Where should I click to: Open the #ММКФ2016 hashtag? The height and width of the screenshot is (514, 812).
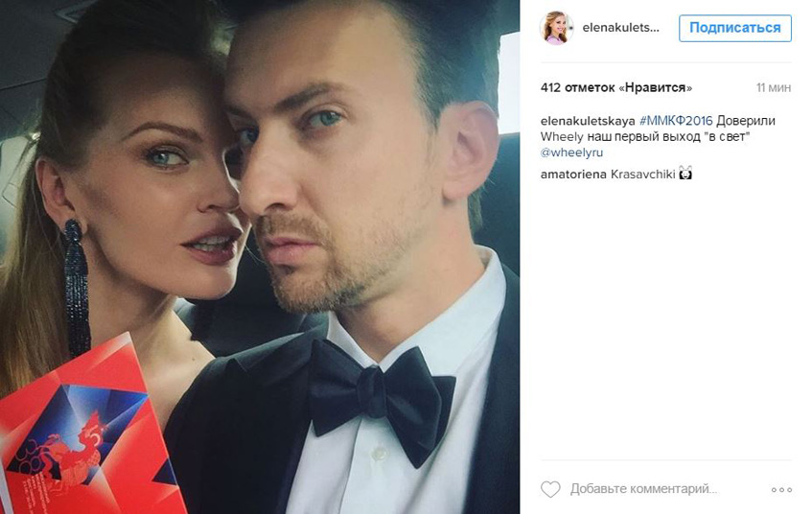click(676, 121)
